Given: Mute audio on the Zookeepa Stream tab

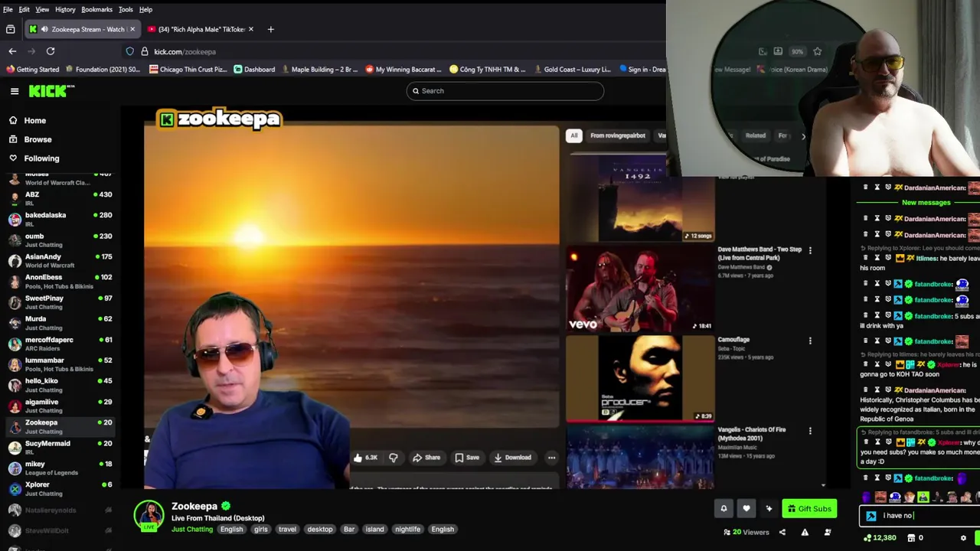Looking at the screenshot, I should [x=44, y=29].
